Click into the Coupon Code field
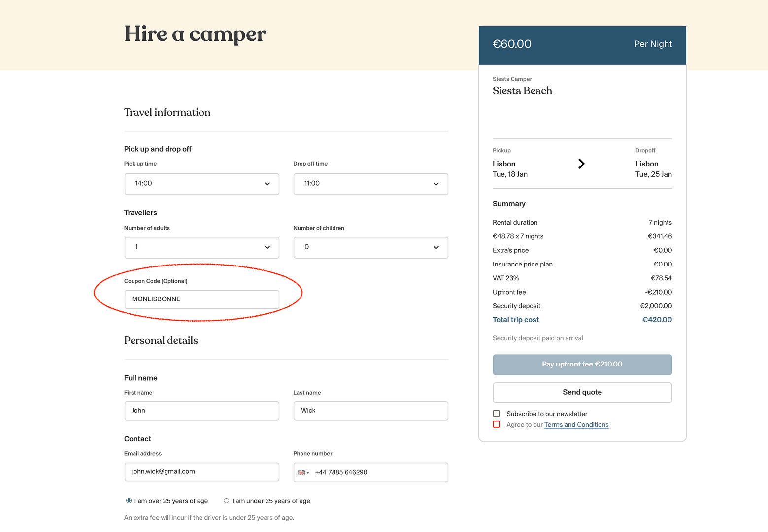The width and height of the screenshot is (768, 532). pos(201,299)
